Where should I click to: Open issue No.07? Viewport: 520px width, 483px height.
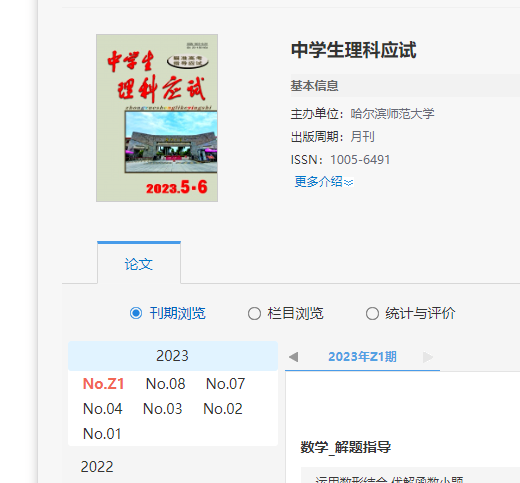[x=225, y=384]
